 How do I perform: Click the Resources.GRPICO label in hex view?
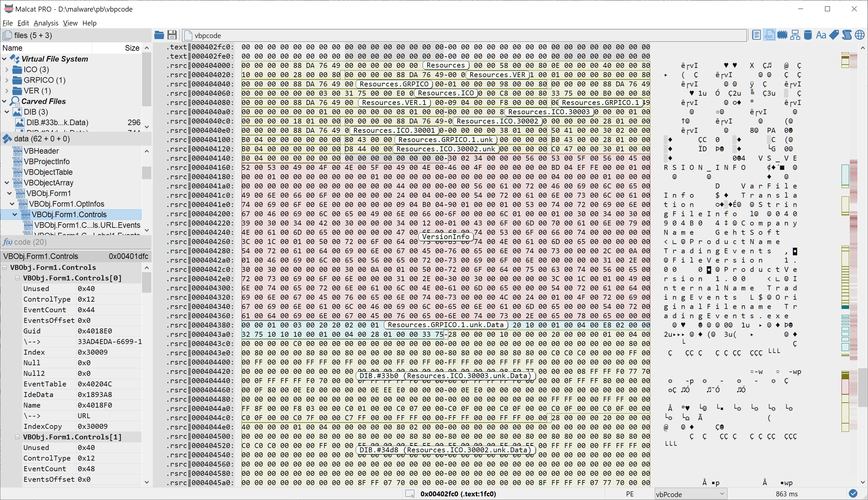point(394,84)
